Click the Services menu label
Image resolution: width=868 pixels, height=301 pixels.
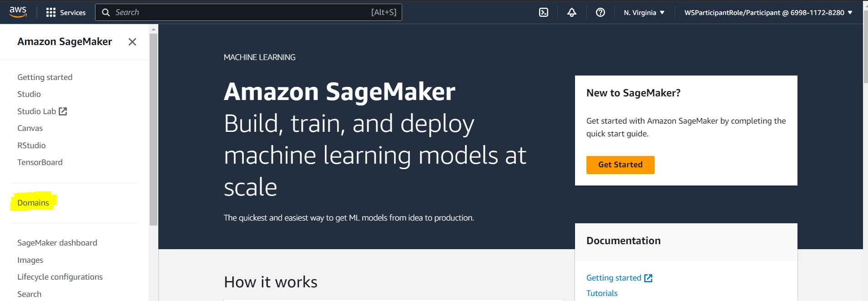pos(73,13)
